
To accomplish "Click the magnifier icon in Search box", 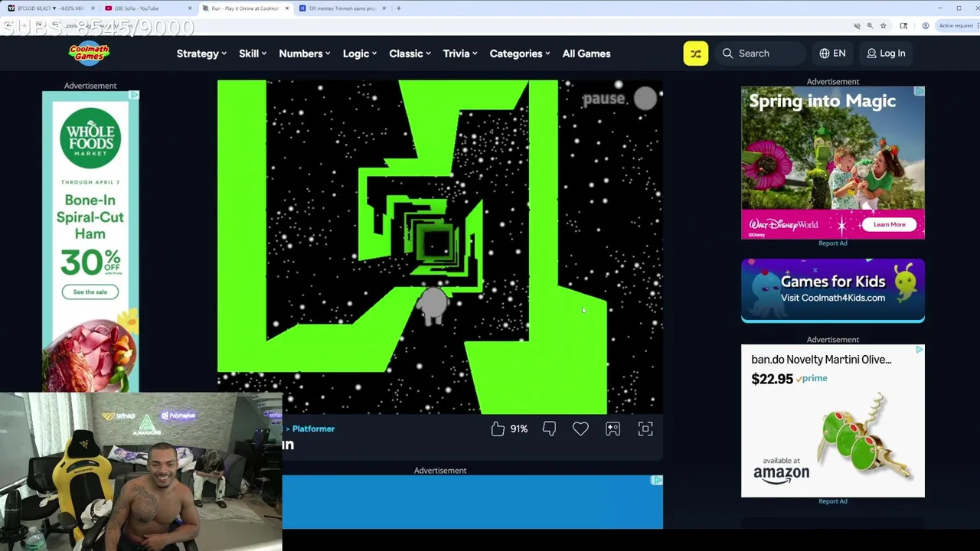I will [x=727, y=54].
